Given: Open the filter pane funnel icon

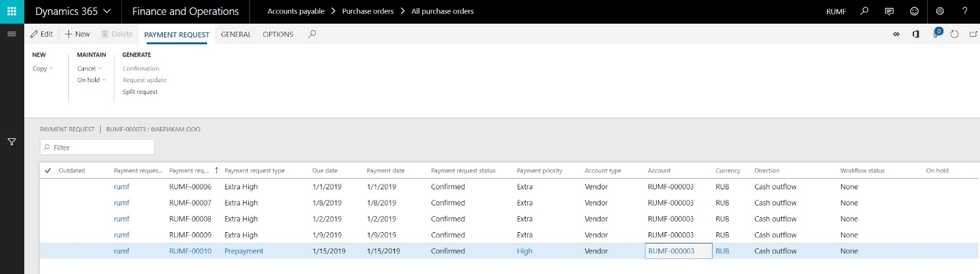Looking at the screenshot, I should 11,142.
